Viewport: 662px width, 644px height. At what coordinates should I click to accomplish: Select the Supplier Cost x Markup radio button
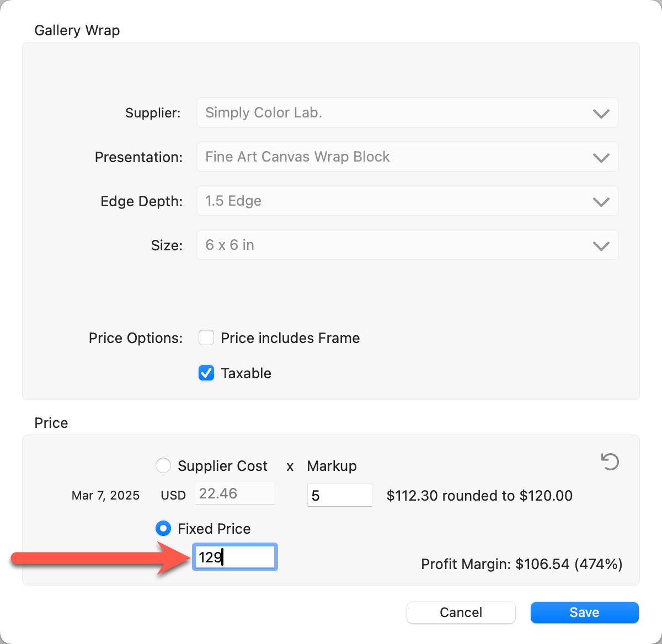163,466
